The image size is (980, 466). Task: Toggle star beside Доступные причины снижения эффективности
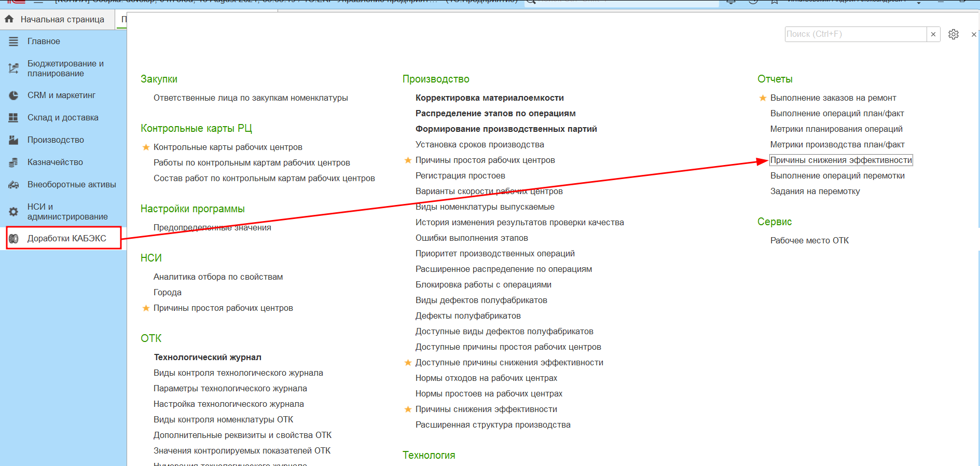(408, 362)
